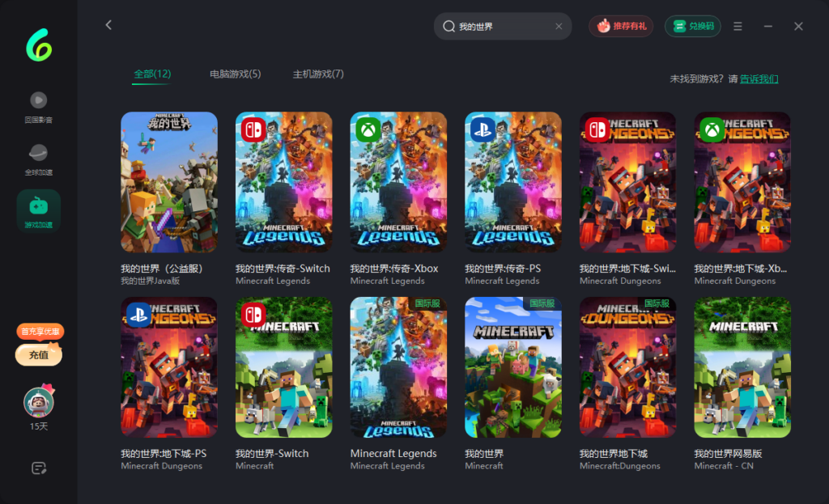The height and width of the screenshot is (504, 829).
Task: Click the 兑换码 redeem code button
Action: click(x=693, y=26)
